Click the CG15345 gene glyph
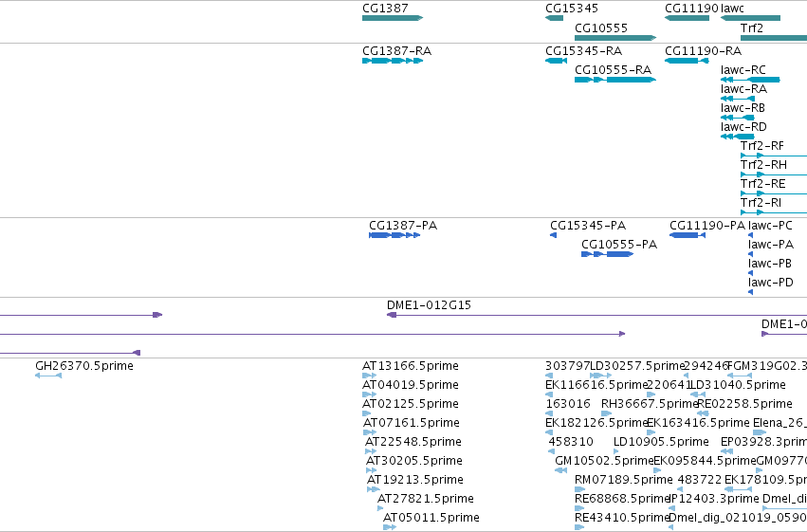The height and width of the screenshot is (532, 807). (555, 18)
